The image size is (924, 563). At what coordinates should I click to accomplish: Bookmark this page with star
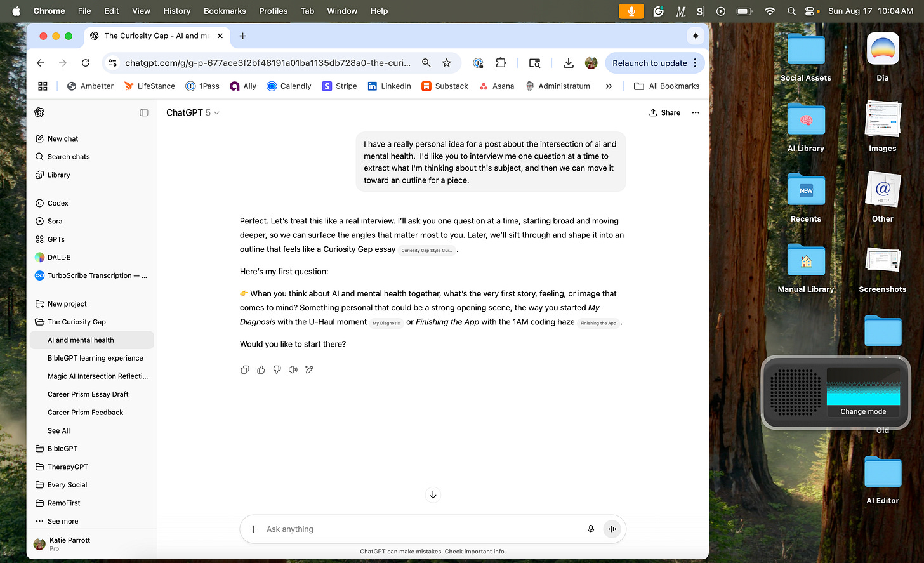(447, 63)
